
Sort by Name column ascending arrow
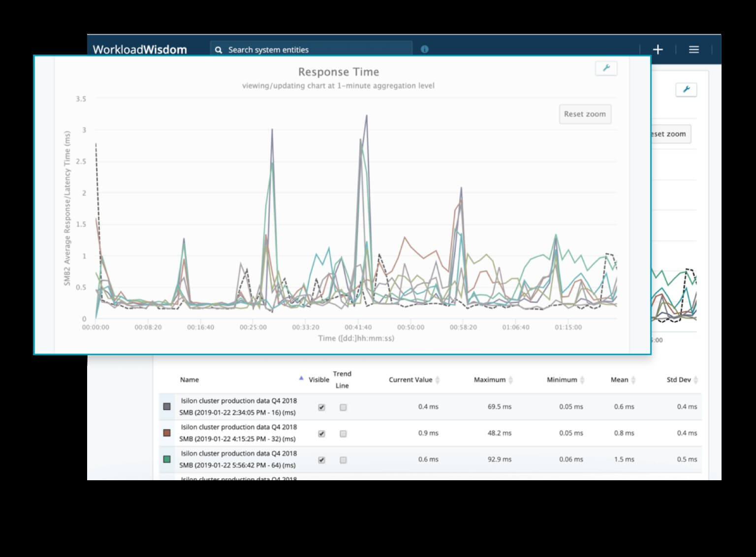click(x=301, y=378)
